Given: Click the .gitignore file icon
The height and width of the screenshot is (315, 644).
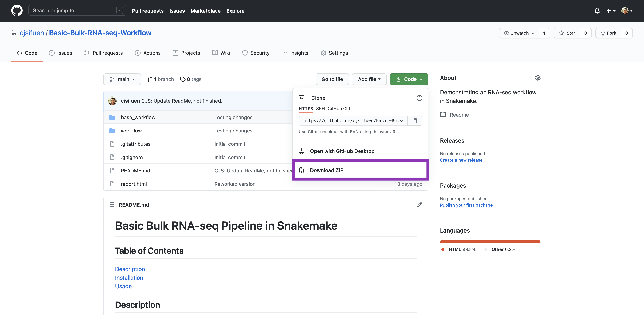Looking at the screenshot, I should pyautogui.click(x=112, y=157).
